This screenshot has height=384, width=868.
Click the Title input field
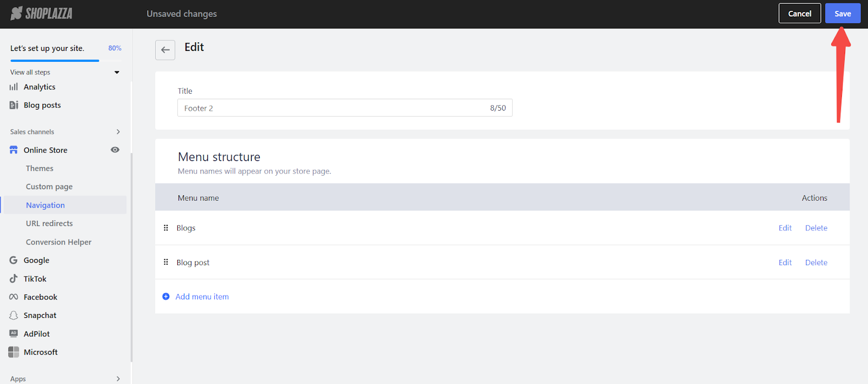pos(345,108)
